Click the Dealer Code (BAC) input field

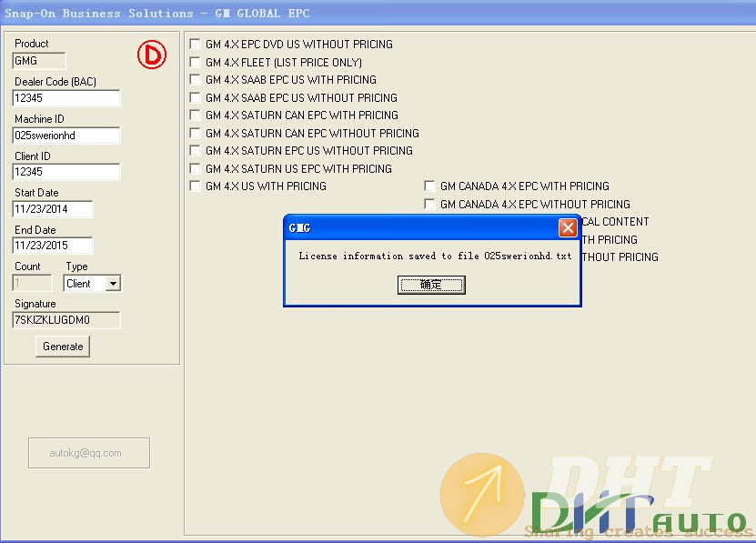66,98
